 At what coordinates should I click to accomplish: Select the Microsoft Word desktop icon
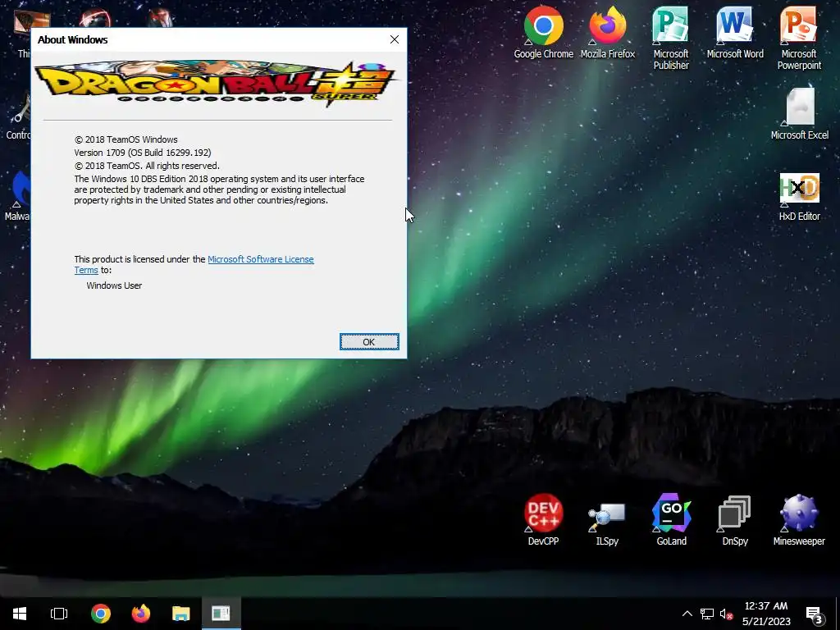[x=734, y=32]
